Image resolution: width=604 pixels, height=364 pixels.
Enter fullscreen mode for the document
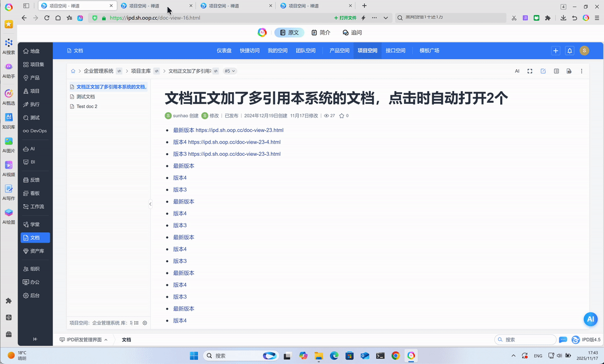(530, 70)
